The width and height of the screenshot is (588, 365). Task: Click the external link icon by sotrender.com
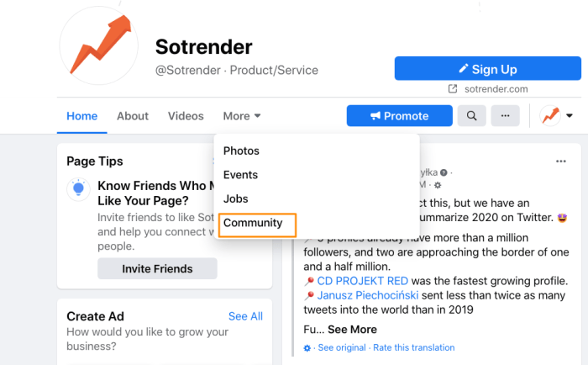[x=453, y=89]
